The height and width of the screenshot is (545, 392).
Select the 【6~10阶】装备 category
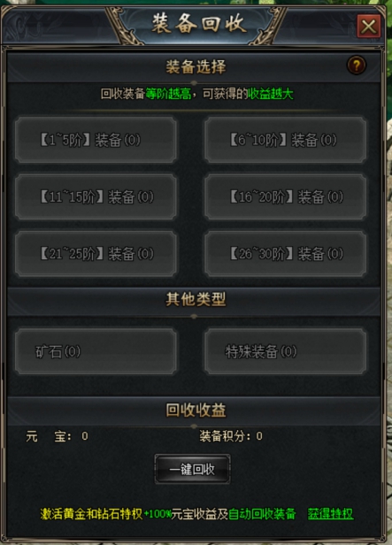coord(285,140)
